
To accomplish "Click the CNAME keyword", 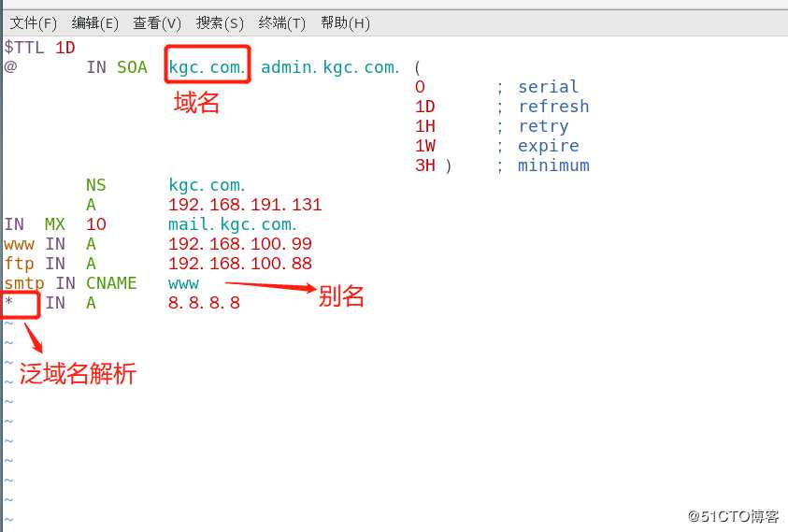I will [111, 283].
